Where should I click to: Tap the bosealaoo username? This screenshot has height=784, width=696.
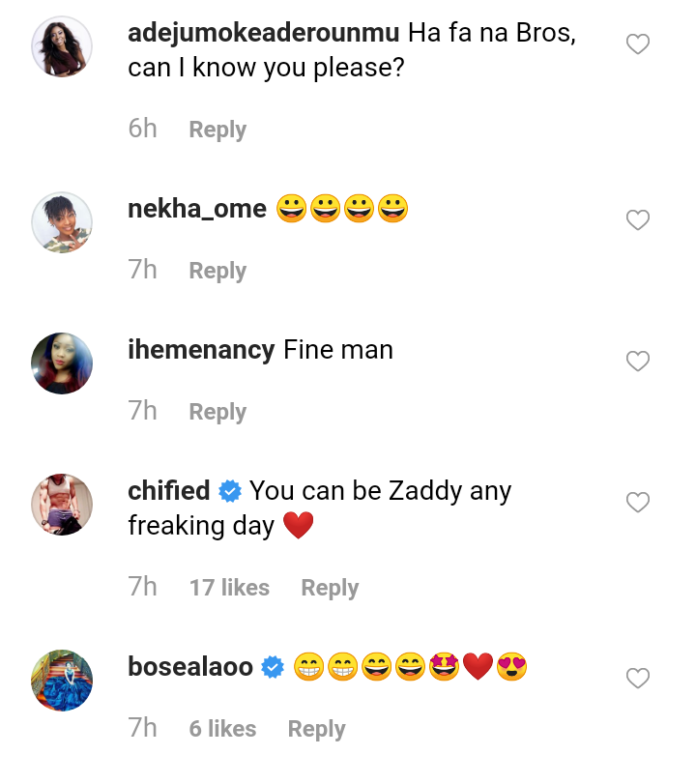(x=189, y=667)
